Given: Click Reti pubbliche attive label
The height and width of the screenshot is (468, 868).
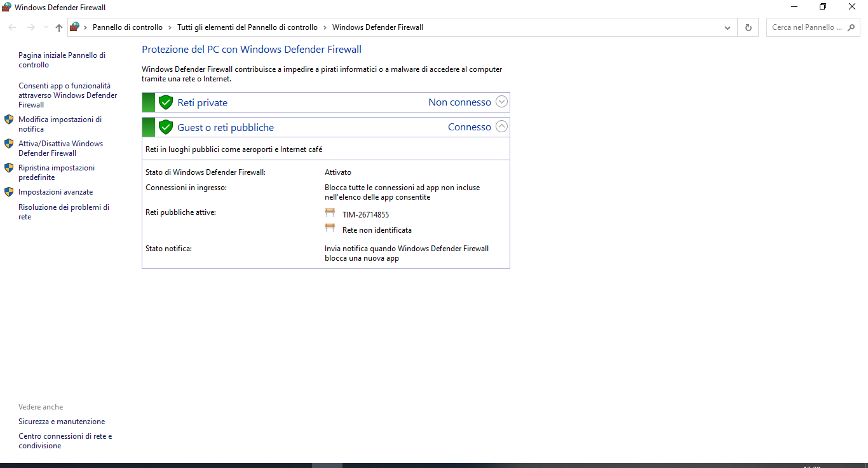Looking at the screenshot, I should 180,212.
